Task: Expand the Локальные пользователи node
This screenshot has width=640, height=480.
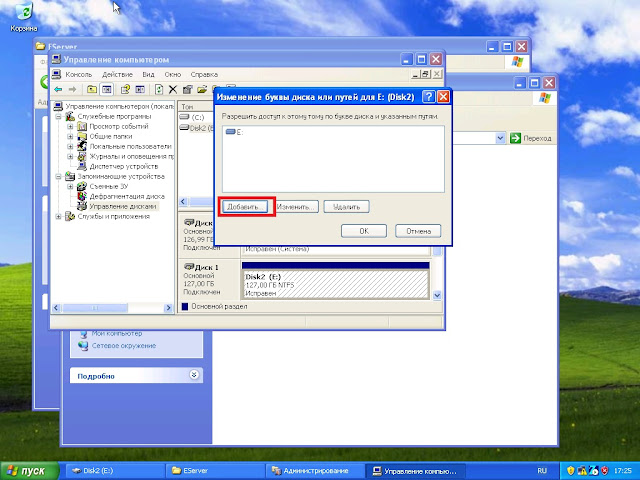Action: tap(70, 146)
